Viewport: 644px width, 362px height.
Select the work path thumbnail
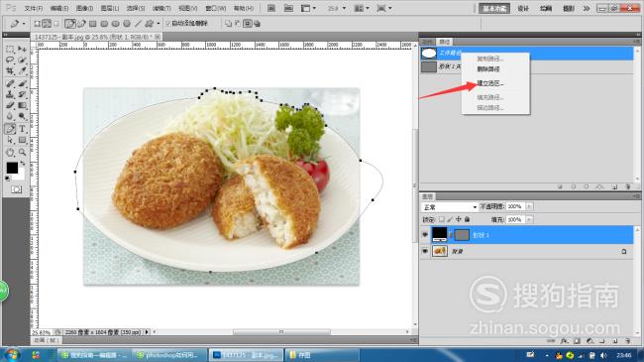[x=429, y=54]
